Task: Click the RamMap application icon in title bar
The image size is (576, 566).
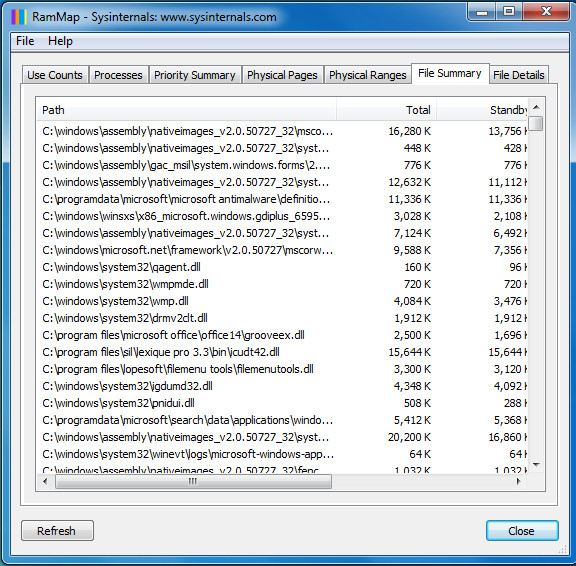Action: [x=18, y=17]
